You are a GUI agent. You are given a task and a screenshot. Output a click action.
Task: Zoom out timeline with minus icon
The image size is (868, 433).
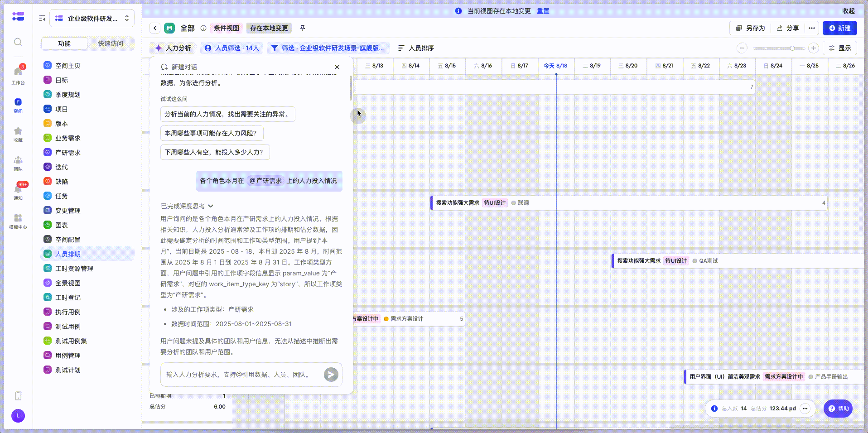click(742, 48)
